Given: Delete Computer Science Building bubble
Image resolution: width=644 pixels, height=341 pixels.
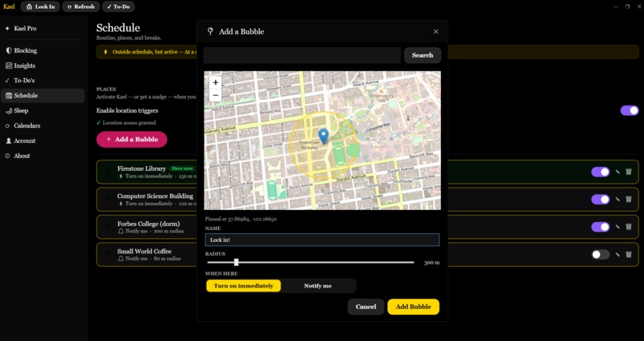Looking at the screenshot, I should [628, 199].
